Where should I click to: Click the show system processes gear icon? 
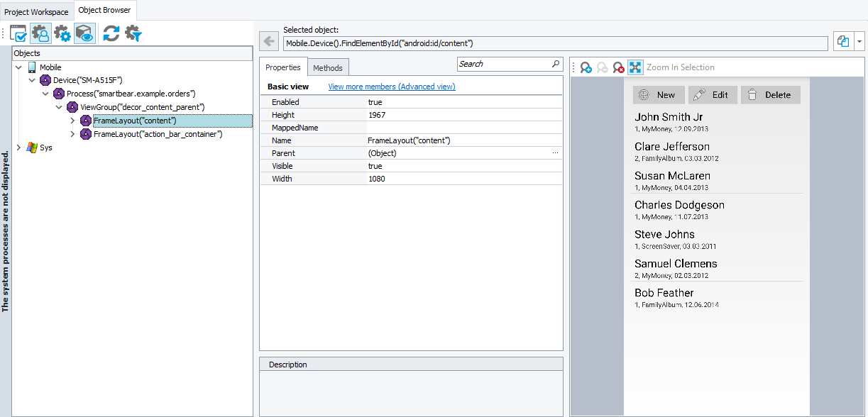pyautogui.click(x=62, y=33)
